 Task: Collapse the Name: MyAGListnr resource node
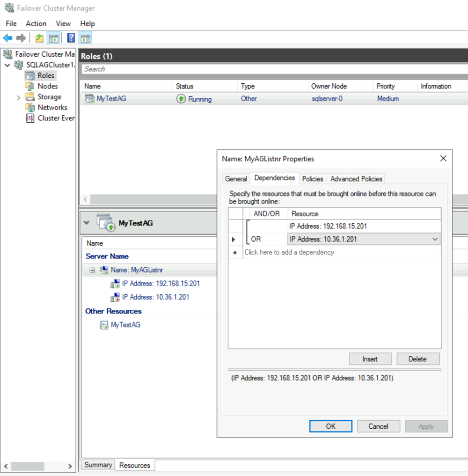click(92, 270)
